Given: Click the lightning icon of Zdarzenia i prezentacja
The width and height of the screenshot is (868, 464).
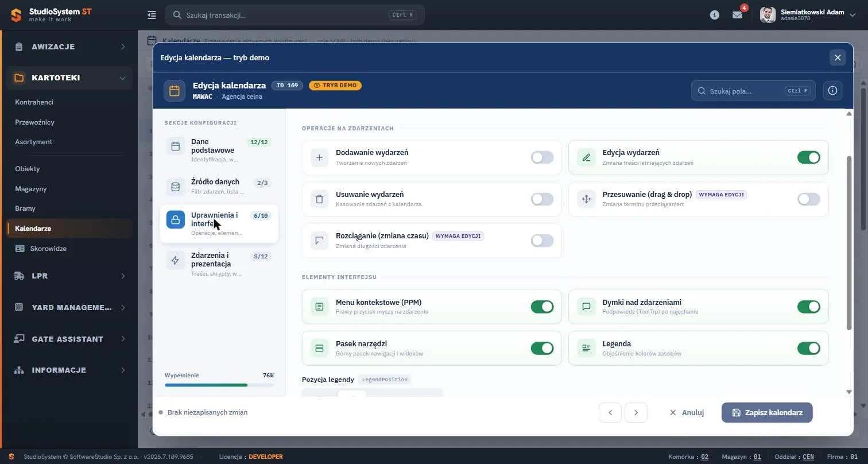Looking at the screenshot, I should [176, 260].
